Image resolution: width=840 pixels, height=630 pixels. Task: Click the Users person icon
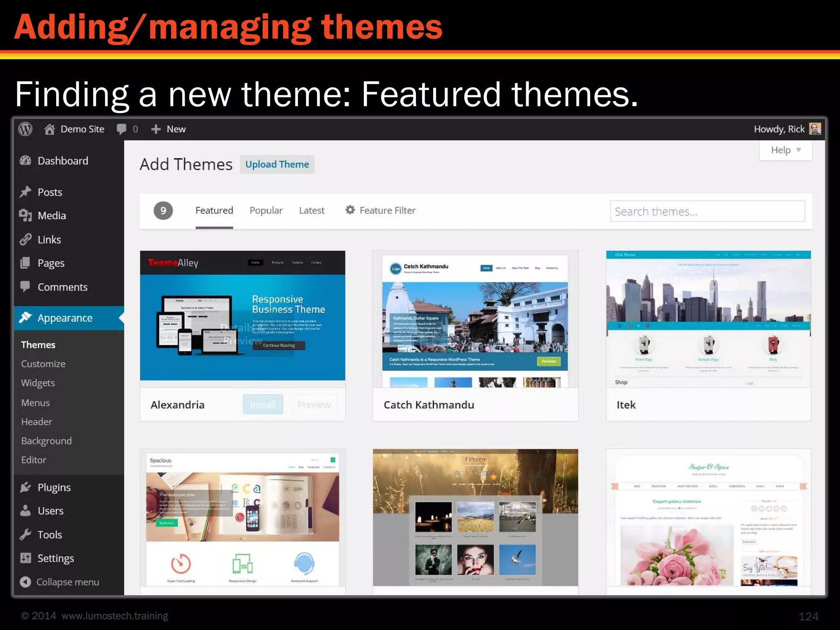point(25,511)
